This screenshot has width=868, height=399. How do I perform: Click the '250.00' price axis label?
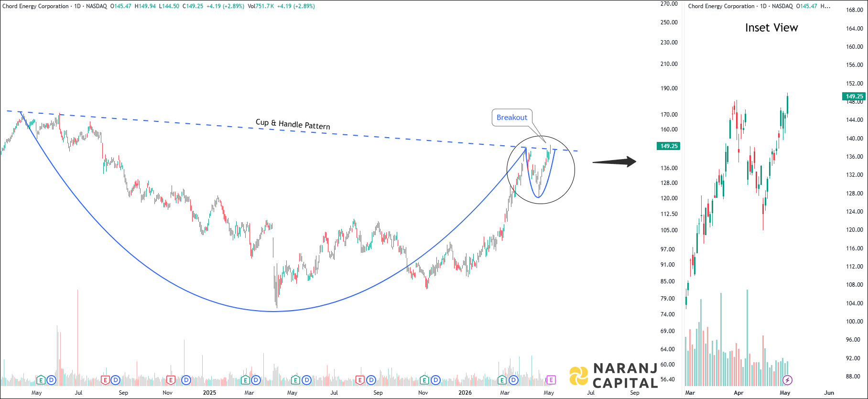point(669,22)
